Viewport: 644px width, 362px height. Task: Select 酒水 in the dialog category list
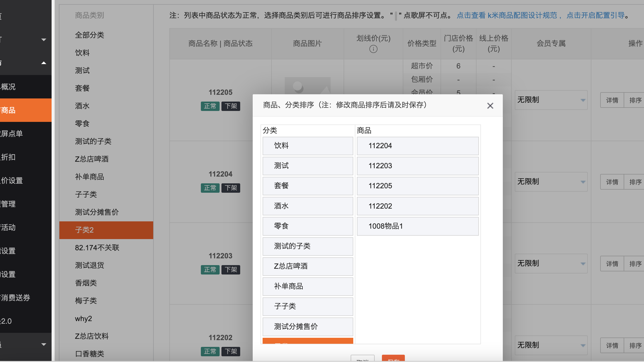pyautogui.click(x=308, y=206)
